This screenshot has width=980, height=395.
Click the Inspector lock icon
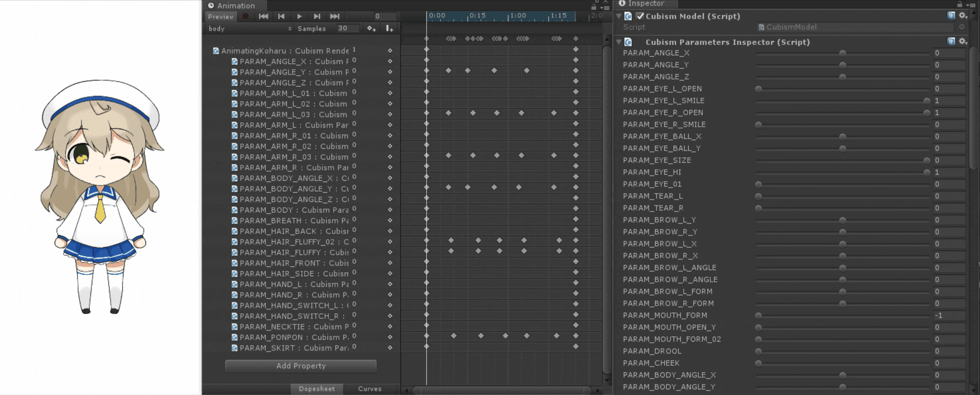tap(960, 4)
